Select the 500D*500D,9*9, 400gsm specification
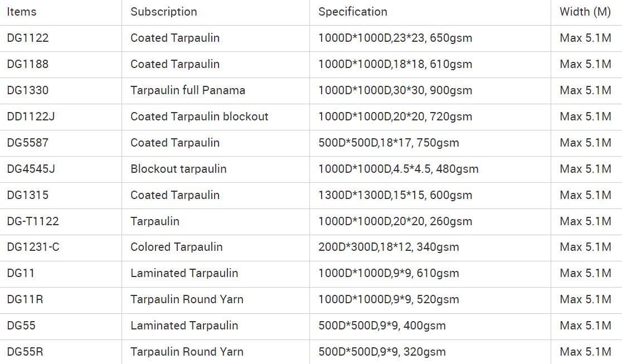Image resolution: width=622 pixels, height=364 pixels. 382,326
